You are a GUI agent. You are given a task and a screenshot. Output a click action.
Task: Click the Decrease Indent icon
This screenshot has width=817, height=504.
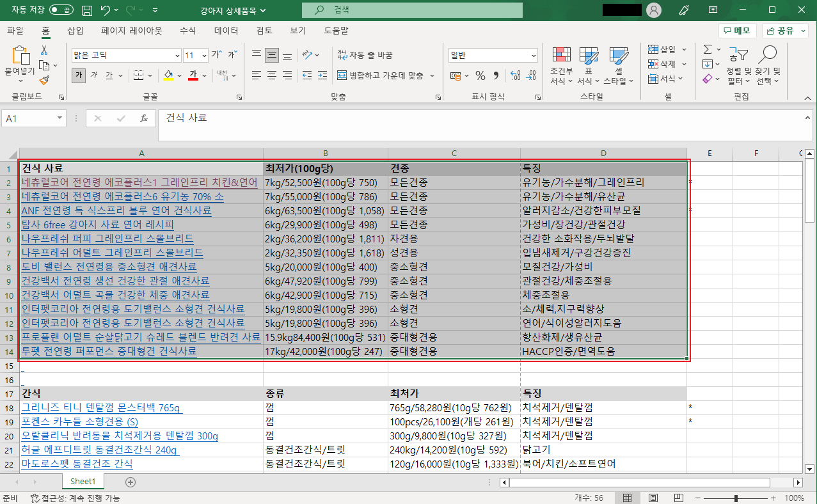(x=308, y=75)
